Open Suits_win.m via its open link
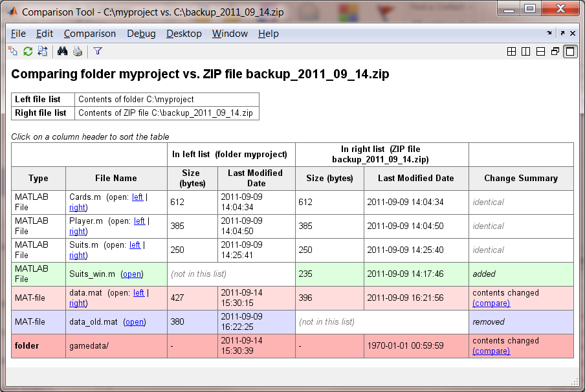 [x=133, y=274]
